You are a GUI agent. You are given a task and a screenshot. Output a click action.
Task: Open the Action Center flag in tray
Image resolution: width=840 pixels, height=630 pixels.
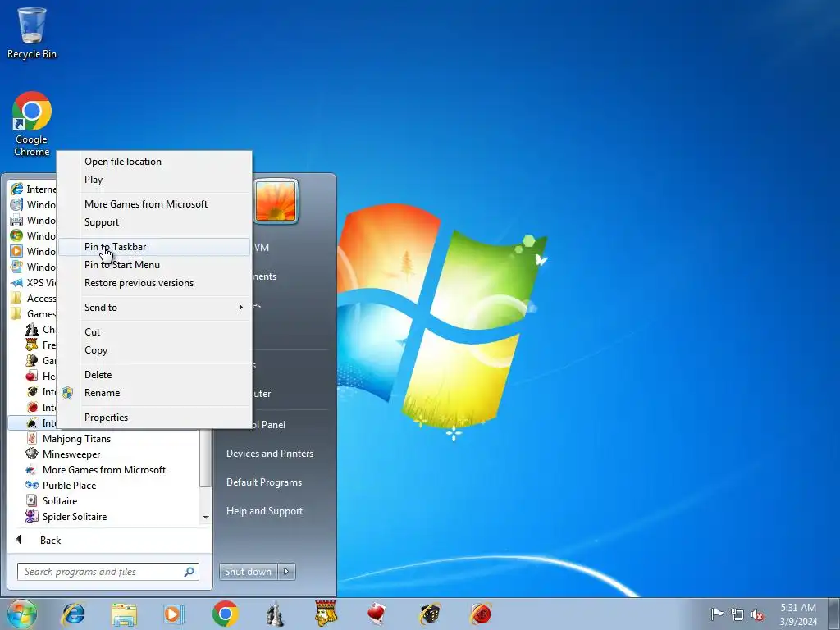pyautogui.click(x=717, y=614)
